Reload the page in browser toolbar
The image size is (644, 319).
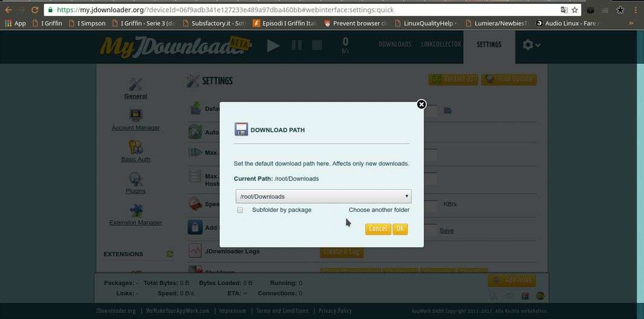coord(36,10)
